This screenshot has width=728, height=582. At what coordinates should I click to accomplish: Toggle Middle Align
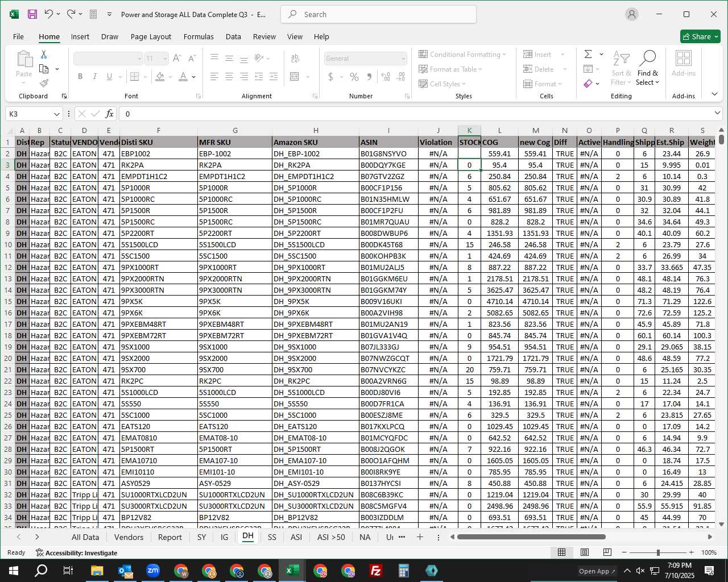point(229,59)
